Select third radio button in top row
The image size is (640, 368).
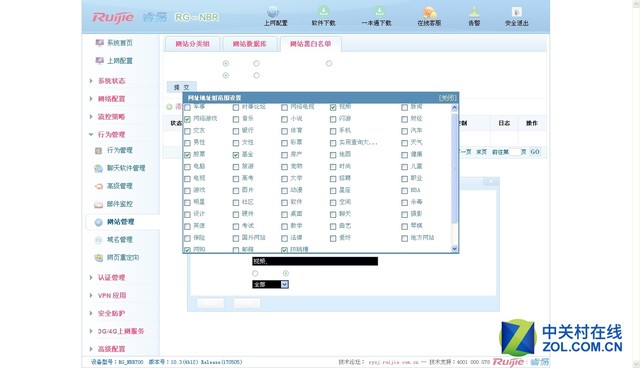coord(329,64)
